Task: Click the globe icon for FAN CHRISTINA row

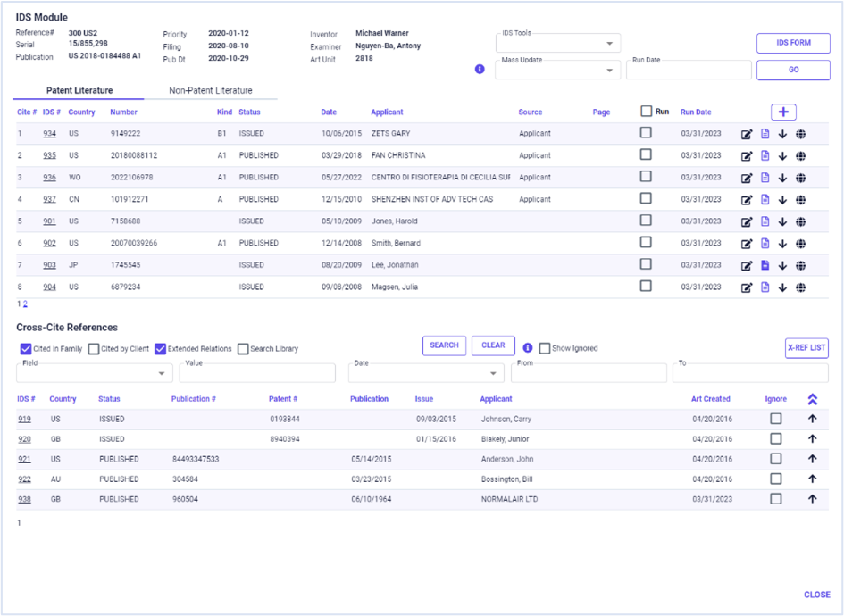Action: coord(801,156)
